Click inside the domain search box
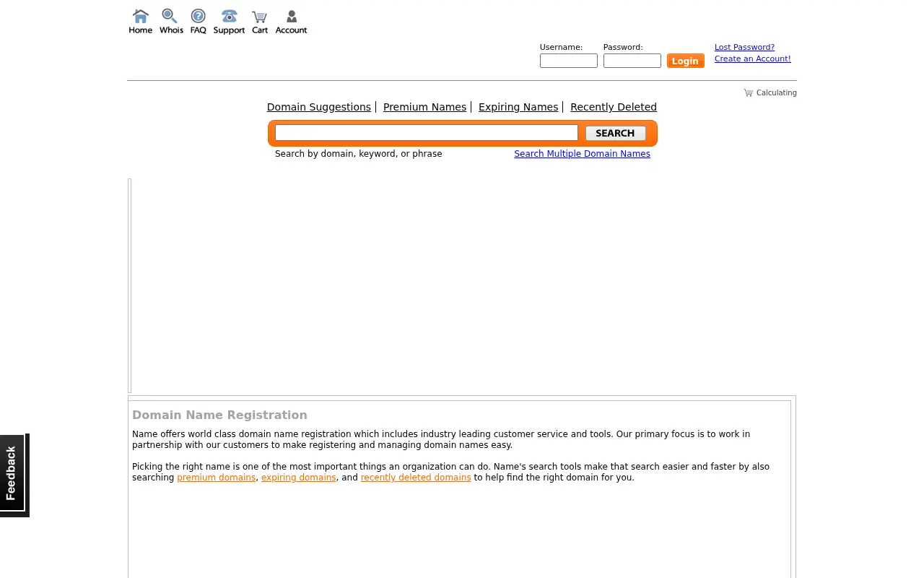The height and width of the screenshot is (578, 924). pos(427,133)
